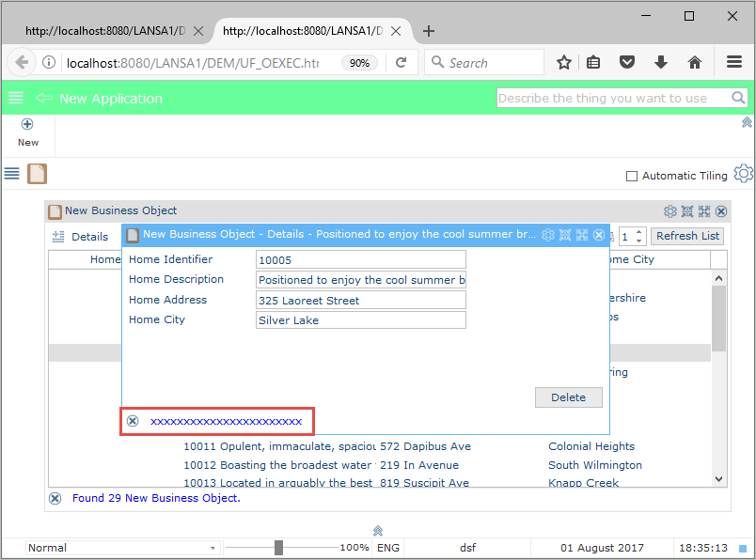Open settings gear in the Details popup title bar

547,235
